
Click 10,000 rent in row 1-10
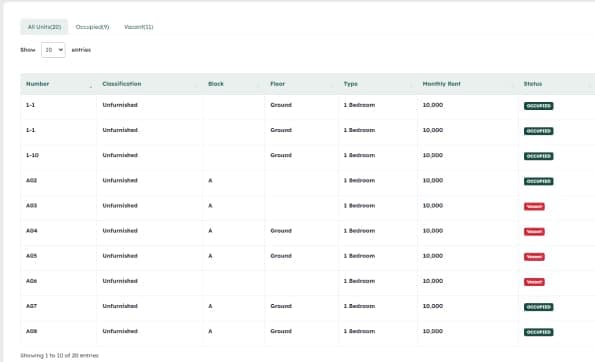(x=433, y=155)
